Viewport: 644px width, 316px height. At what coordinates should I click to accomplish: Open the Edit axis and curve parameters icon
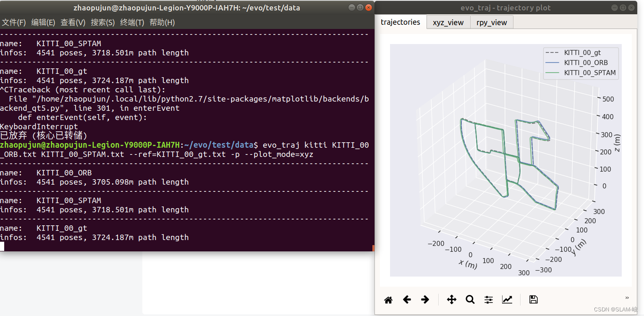(x=507, y=300)
